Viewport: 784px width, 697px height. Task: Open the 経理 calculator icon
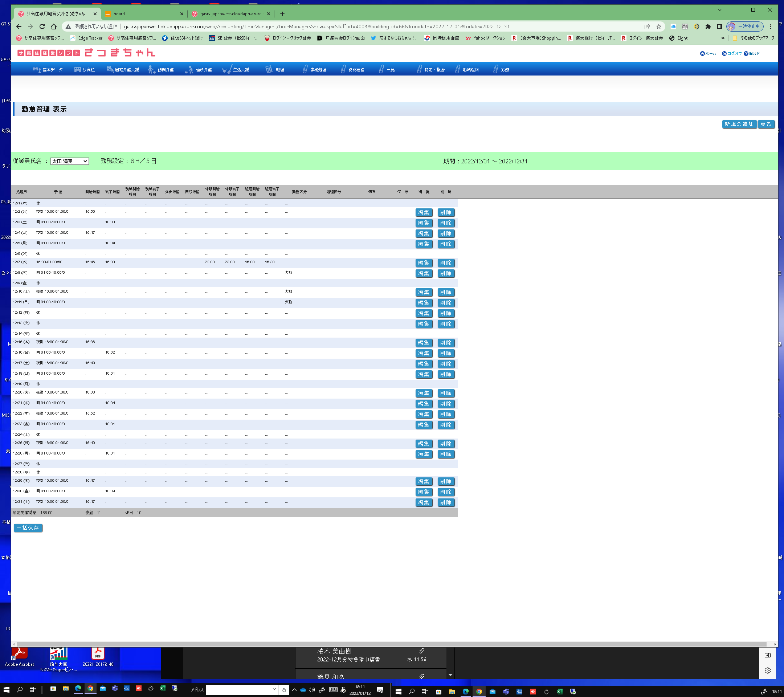click(x=269, y=69)
